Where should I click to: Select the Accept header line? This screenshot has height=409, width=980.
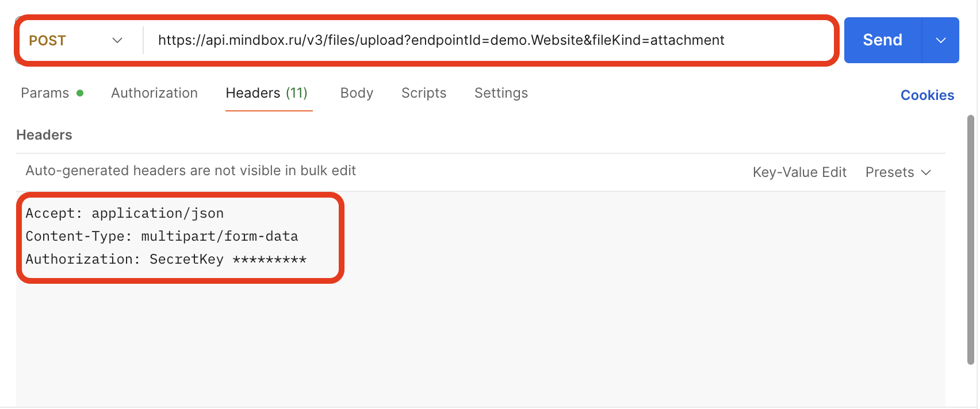tap(124, 213)
